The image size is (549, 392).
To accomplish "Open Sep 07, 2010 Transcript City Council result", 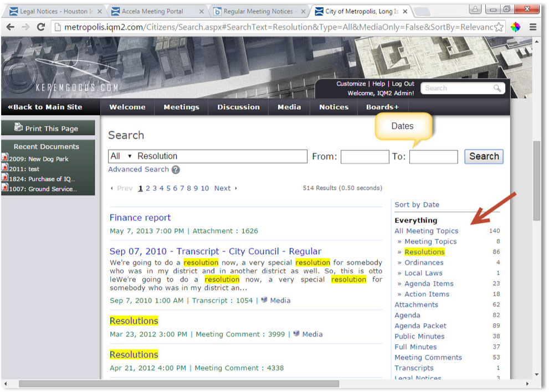I will pyautogui.click(x=216, y=251).
